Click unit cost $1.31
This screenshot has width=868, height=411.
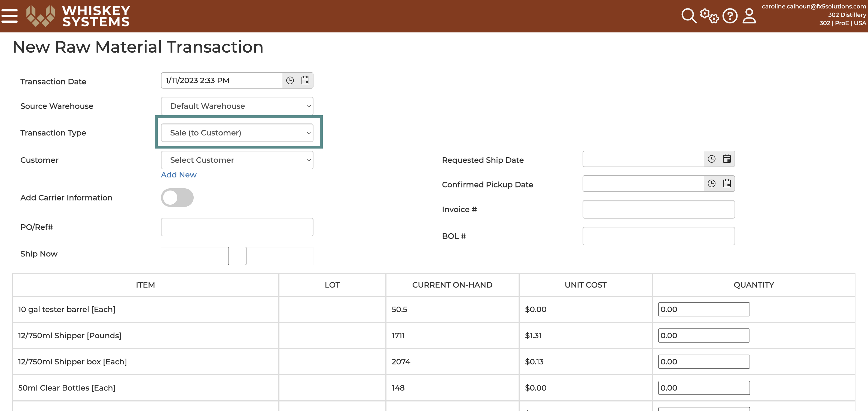tap(533, 336)
